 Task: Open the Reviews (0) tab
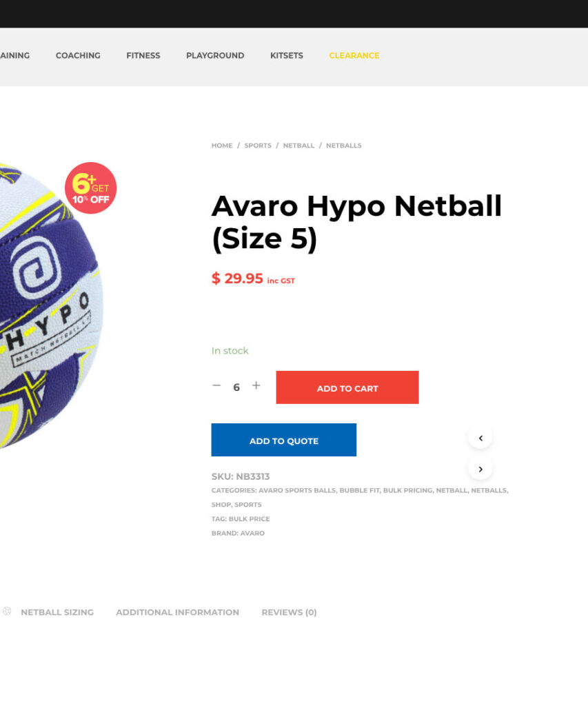(289, 612)
